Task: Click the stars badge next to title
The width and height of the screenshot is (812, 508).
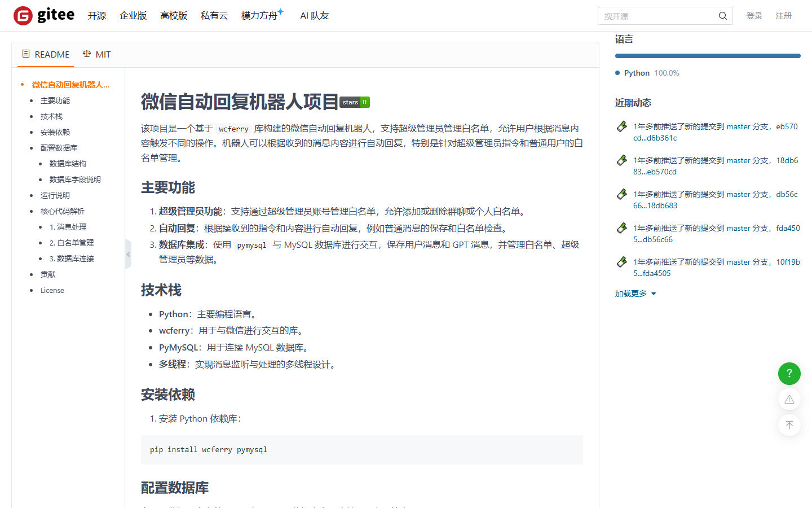Action: [355, 102]
